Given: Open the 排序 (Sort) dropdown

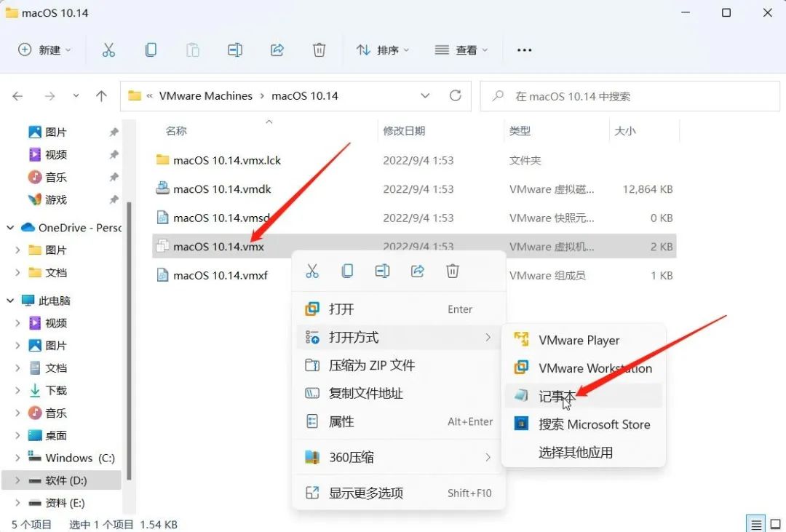Looking at the screenshot, I should tap(383, 50).
